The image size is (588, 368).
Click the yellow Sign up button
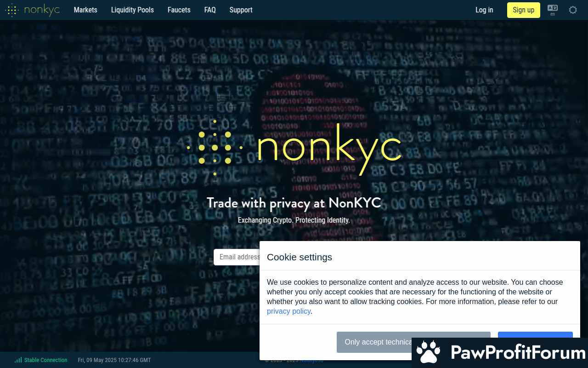tap(523, 10)
